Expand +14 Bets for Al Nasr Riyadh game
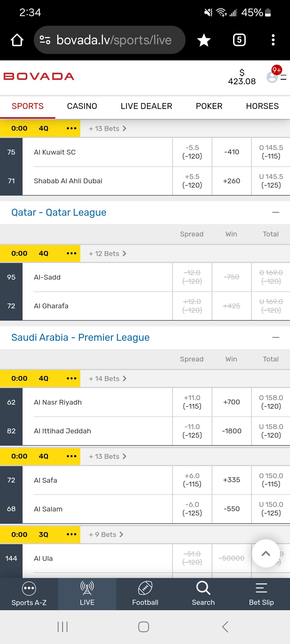 pos(107,379)
